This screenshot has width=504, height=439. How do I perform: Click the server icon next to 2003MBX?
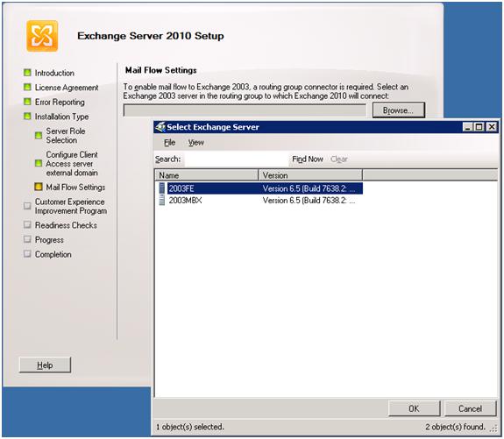(162, 200)
